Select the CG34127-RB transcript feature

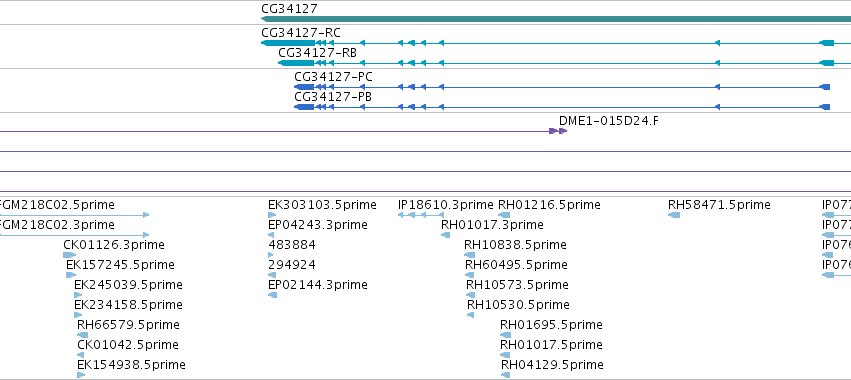[564, 63]
